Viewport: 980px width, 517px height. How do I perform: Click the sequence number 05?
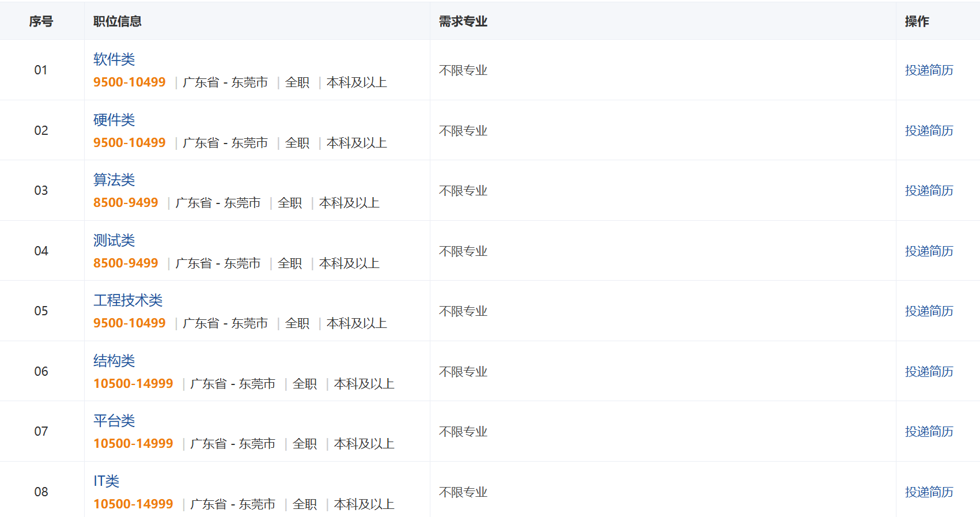point(41,311)
